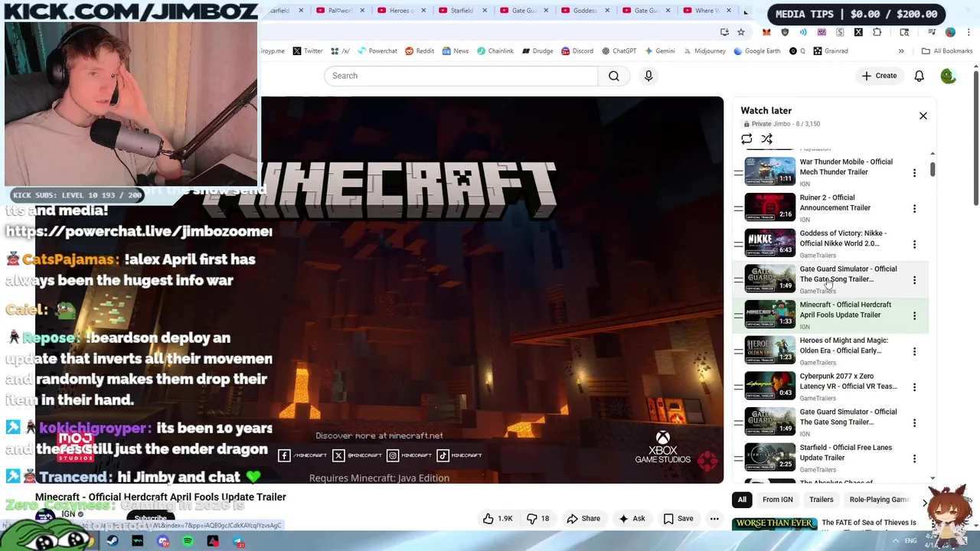
Task: Click the MetaMask fox extension icon
Action: pyautogui.click(x=766, y=32)
